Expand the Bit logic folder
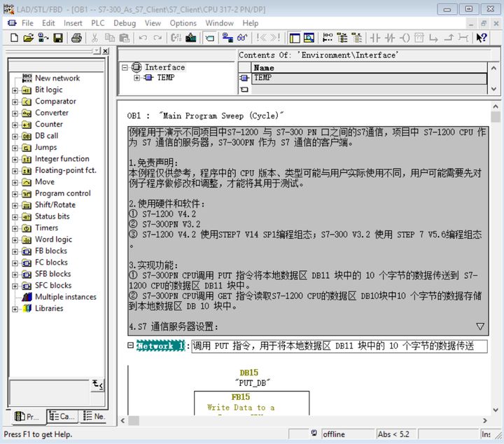Viewport: 504px width, 444px height. 15,90
